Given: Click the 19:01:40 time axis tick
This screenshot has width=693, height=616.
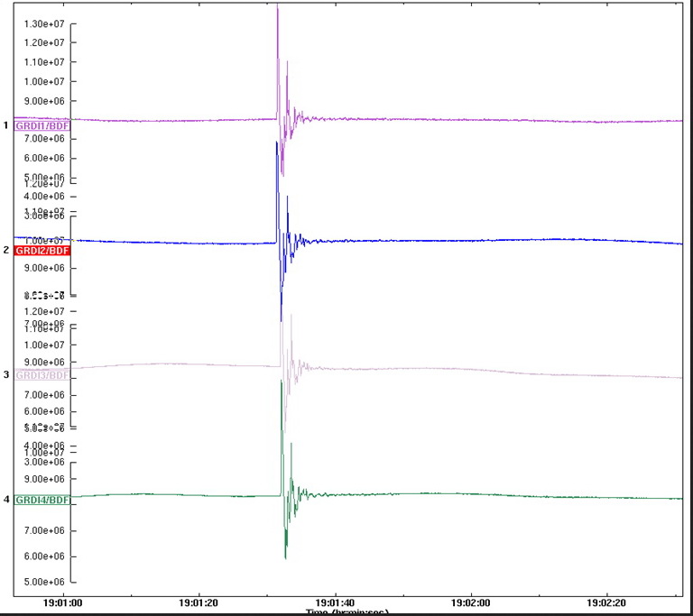Looking at the screenshot, I should 335,601.
